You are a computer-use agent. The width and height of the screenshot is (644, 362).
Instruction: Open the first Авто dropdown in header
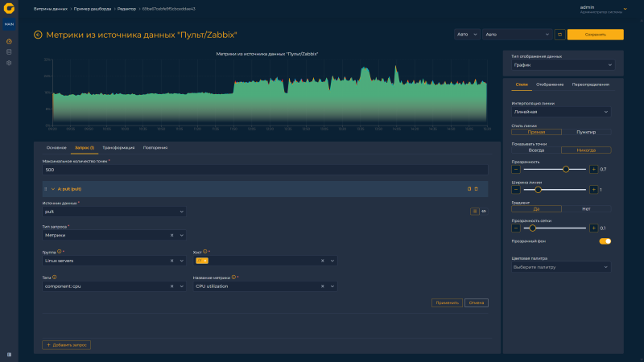coord(467,35)
